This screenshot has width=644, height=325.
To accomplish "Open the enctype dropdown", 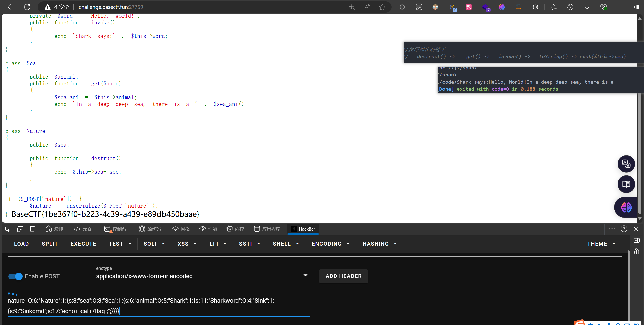I will [203, 276].
